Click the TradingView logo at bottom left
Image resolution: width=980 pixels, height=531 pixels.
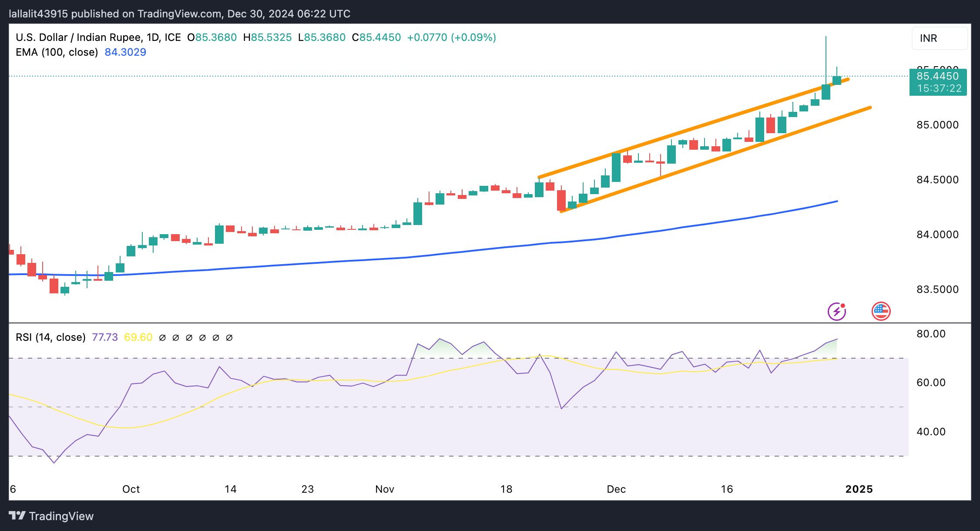point(51,516)
